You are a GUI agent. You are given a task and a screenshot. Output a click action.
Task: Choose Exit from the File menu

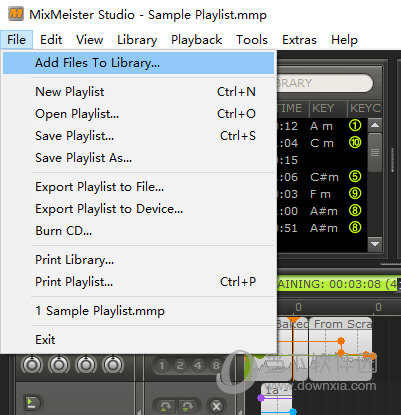138,340
